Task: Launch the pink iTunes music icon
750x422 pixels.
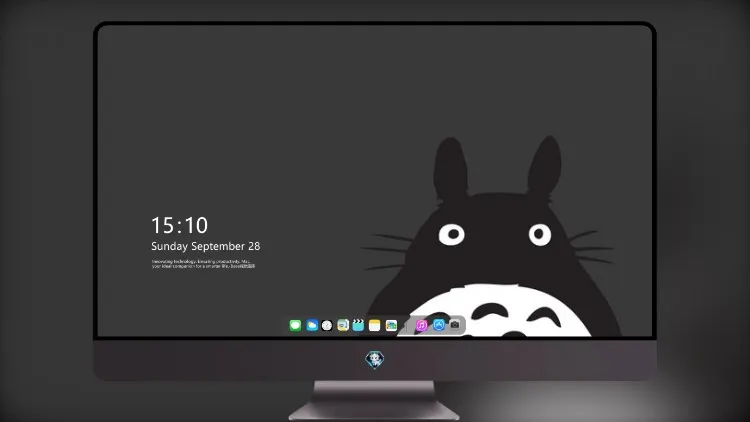Action: tap(421, 326)
